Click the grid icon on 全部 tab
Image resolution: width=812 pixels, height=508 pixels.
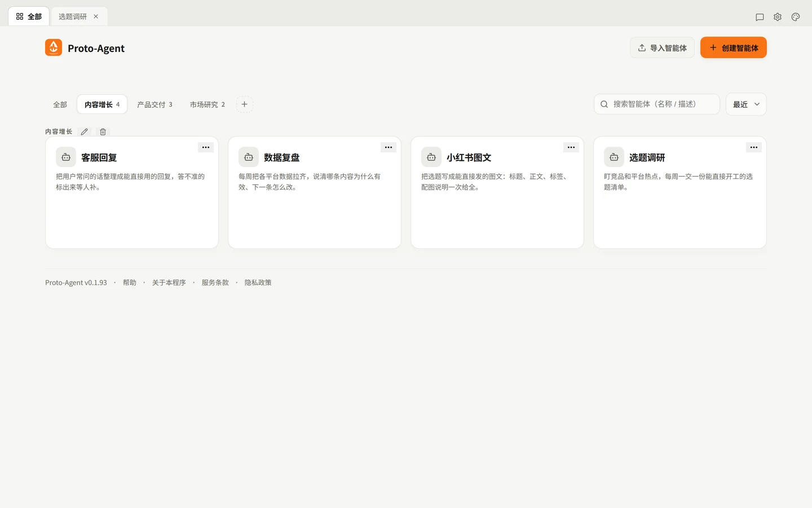pos(20,16)
